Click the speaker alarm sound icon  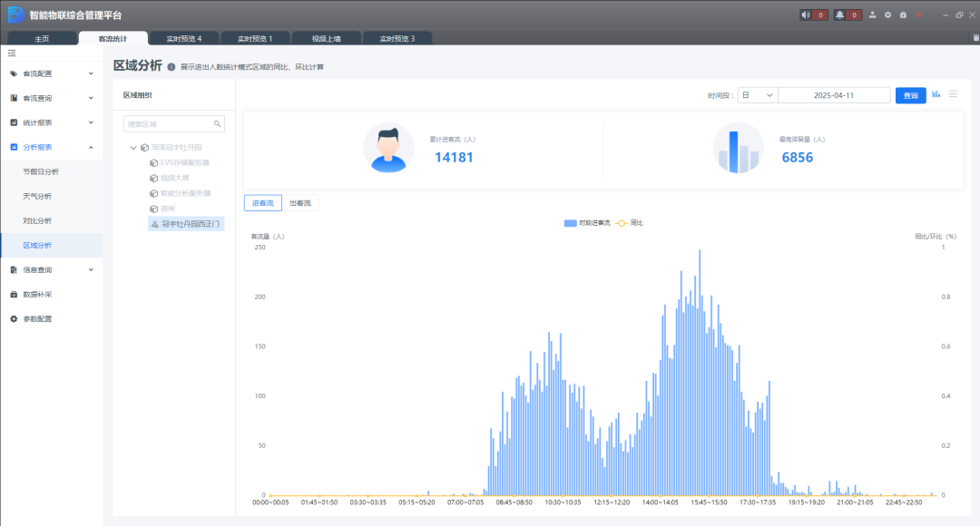(807, 15)
